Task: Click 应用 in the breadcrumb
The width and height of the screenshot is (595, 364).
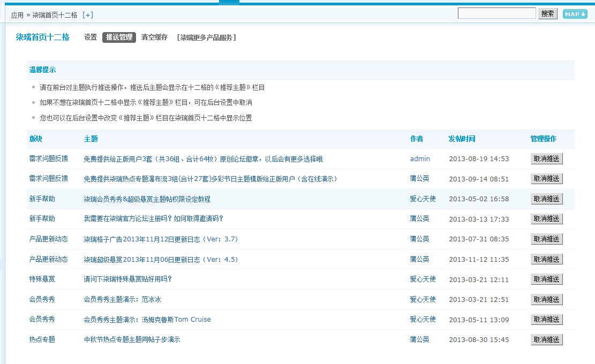Action: (17, 15)
